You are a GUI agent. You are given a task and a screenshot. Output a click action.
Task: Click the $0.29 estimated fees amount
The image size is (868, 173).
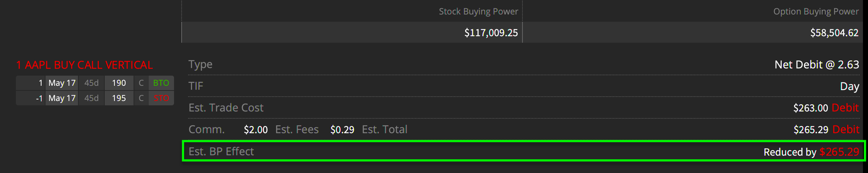(342, 130)
